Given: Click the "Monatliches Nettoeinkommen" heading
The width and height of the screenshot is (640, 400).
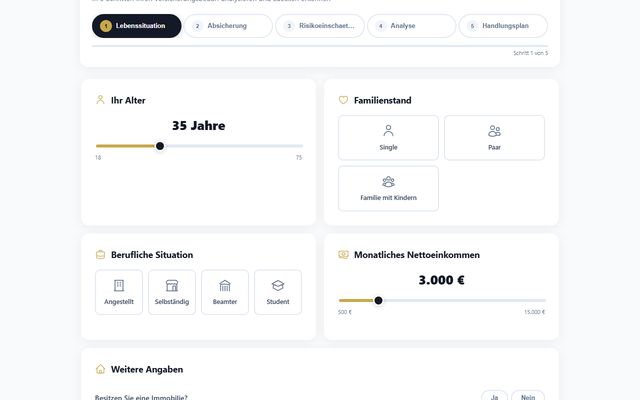Looking at the screenshot, I should pos(417,255).
